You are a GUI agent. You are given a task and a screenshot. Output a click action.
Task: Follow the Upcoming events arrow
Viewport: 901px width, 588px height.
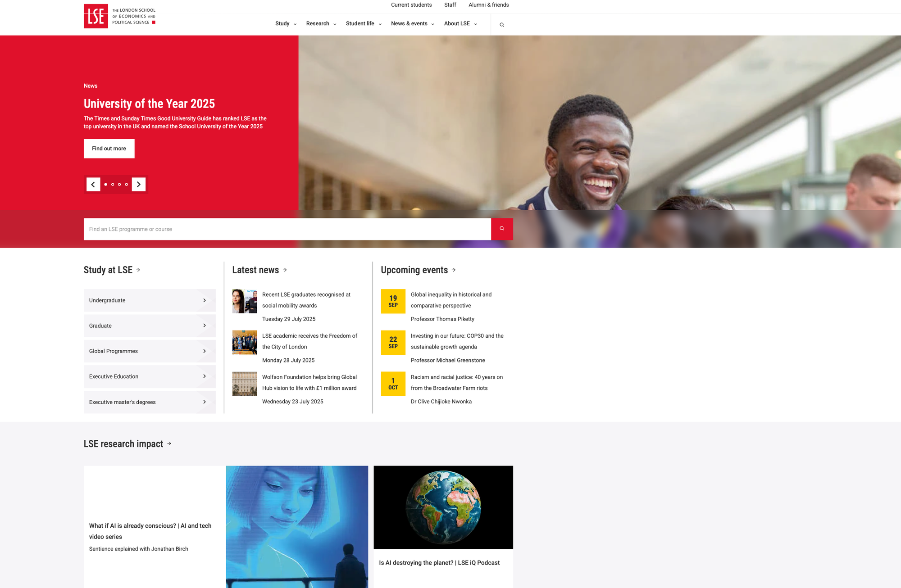tap(454, 270)
